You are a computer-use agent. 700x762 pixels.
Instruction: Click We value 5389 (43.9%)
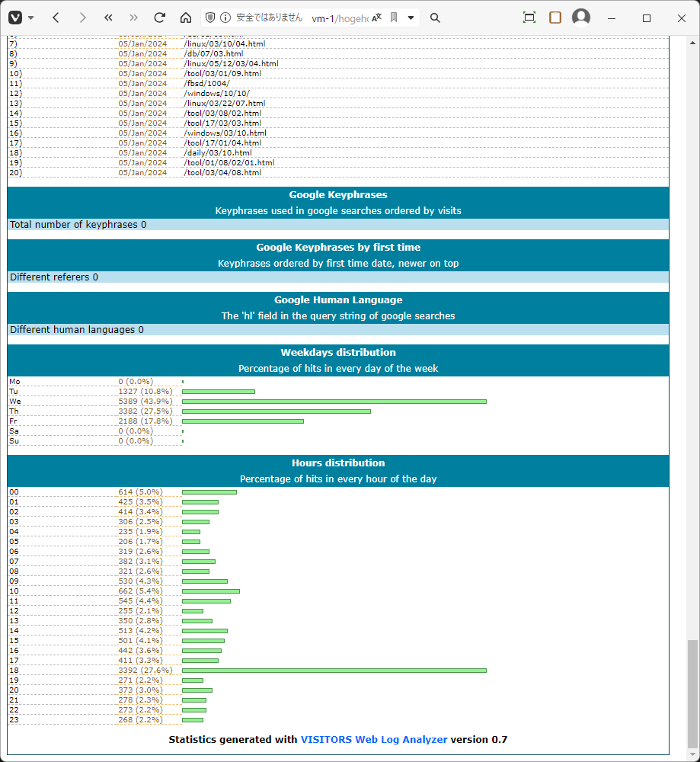[x=145, y=402]
